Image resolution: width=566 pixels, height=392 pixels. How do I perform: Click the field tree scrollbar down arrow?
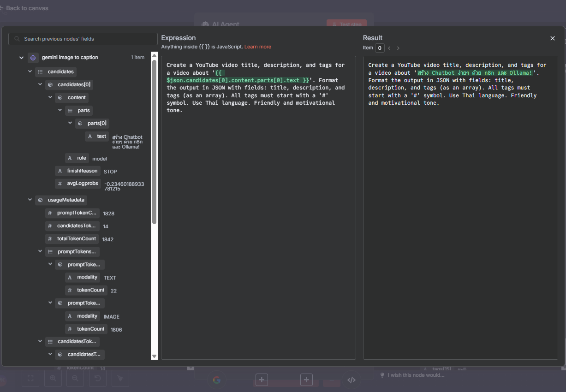(x=155, y=356)
